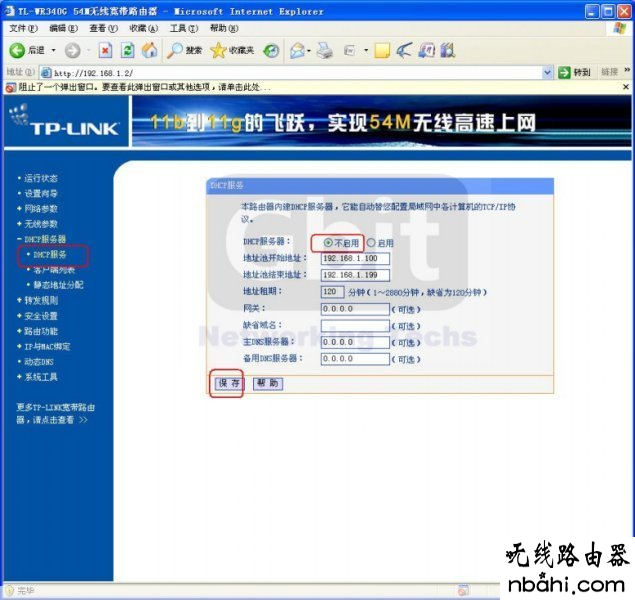
Task: Open the 文件(F) menu
Action: tap(23, 28)
